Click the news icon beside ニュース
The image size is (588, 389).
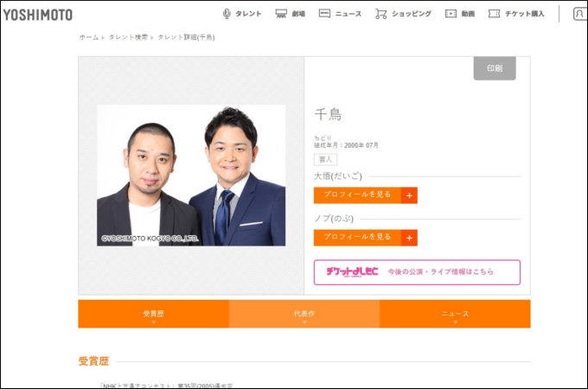coord(324,14)
